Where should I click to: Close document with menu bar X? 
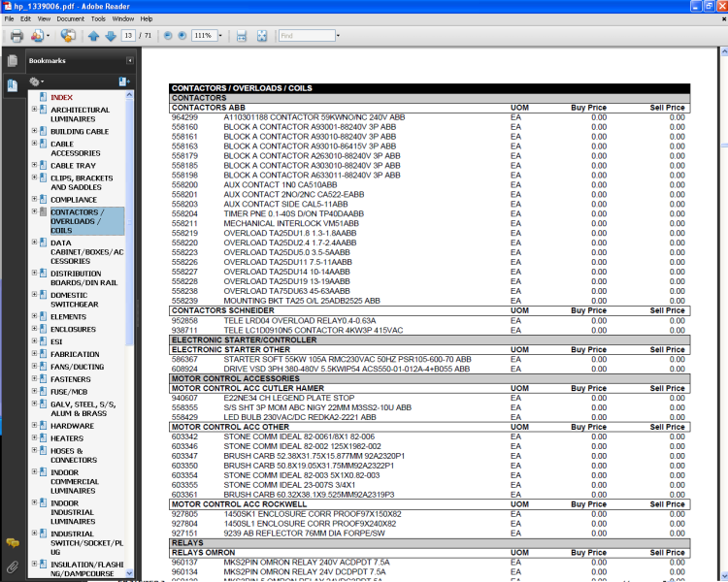point(724,19)
